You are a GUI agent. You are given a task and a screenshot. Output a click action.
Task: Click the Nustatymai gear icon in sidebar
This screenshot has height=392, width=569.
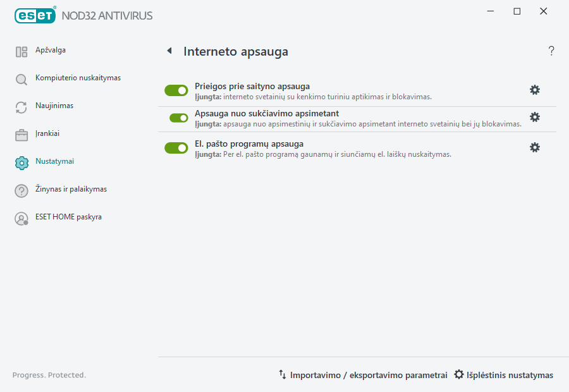[x=21, y=161]
